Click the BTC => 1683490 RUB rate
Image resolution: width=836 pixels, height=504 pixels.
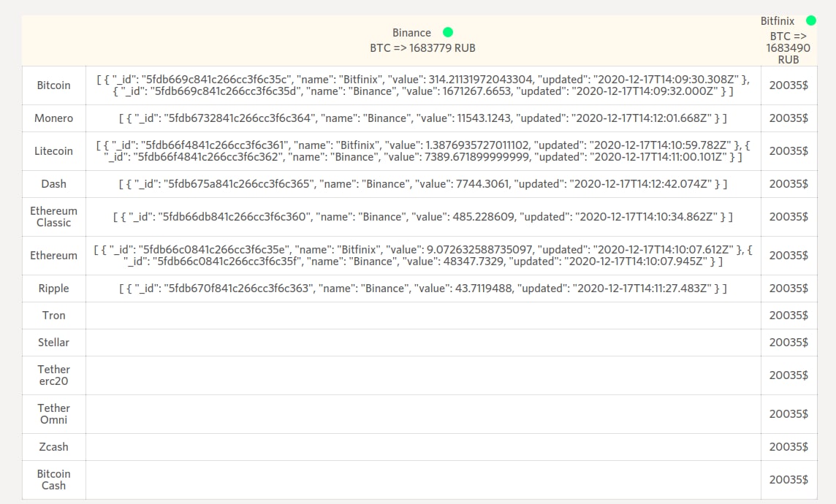pos(788,48)
